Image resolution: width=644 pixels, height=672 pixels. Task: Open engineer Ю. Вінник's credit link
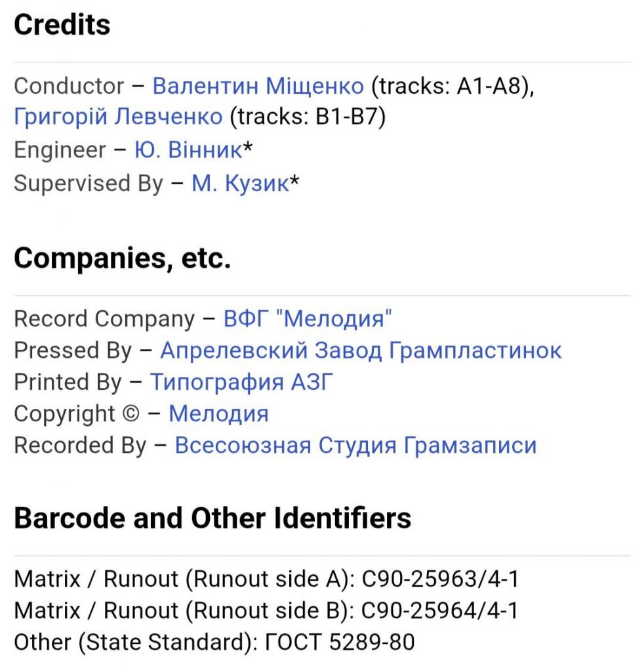point(189,150)
